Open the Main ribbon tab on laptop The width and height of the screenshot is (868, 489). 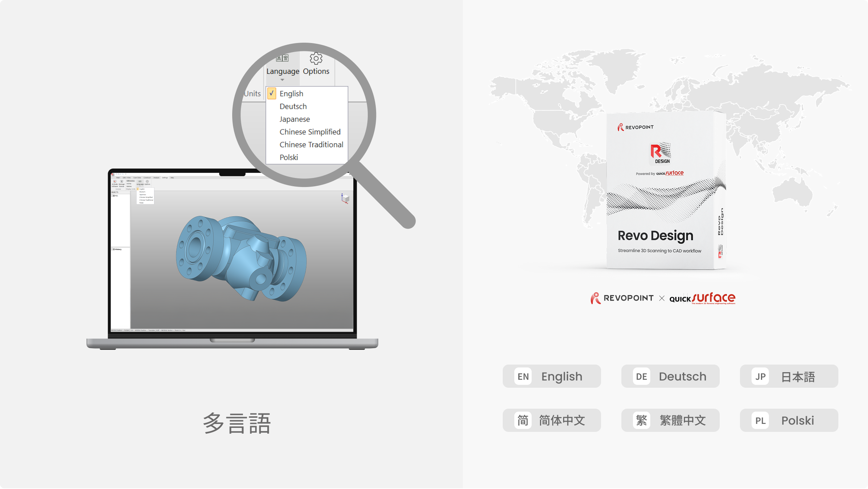[118, 178]
